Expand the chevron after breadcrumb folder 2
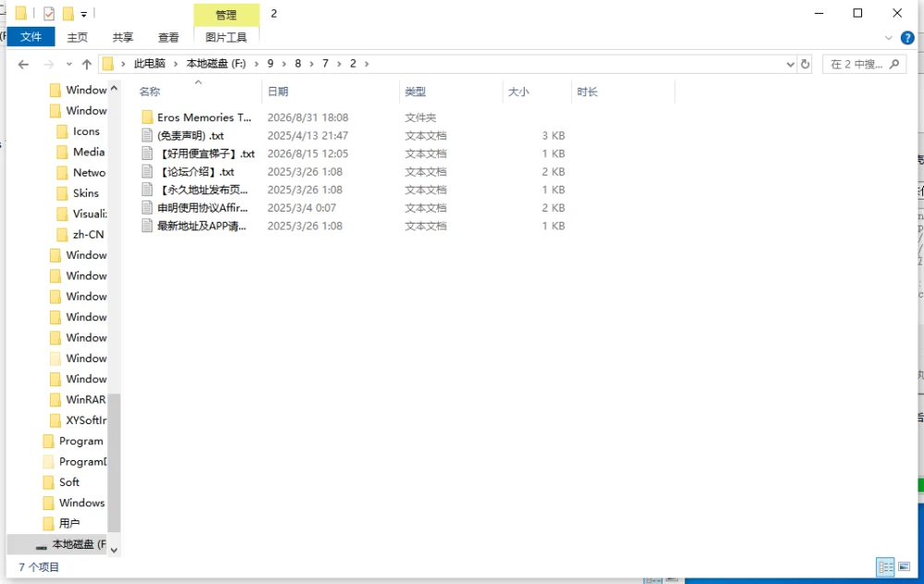Viewport: 924px width, 584px height. (367, 64)
